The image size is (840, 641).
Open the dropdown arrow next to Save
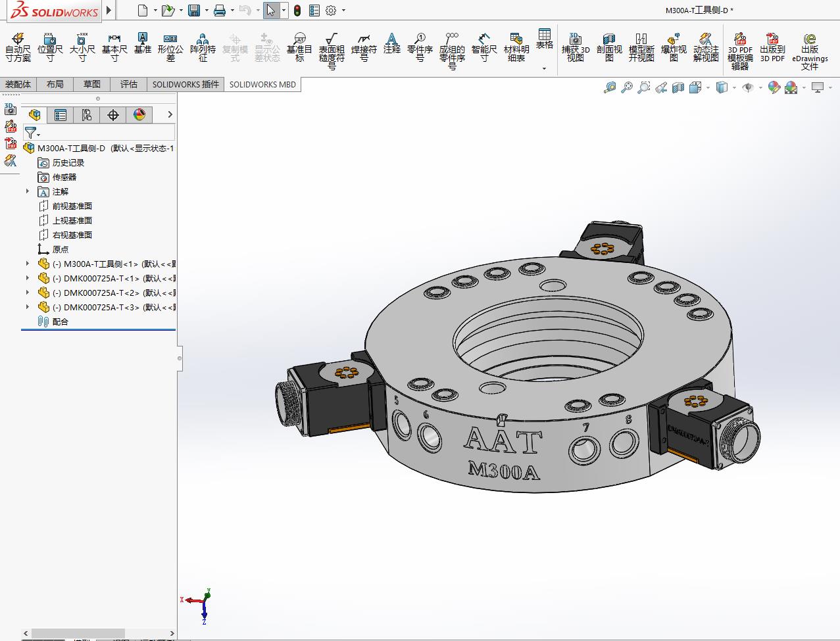pyautogui.click(x=206, y=11)
